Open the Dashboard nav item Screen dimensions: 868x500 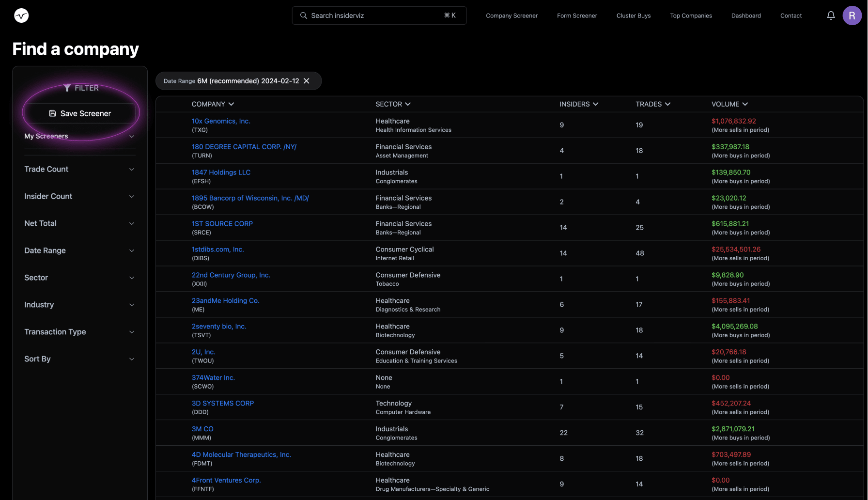pos(746,16)
